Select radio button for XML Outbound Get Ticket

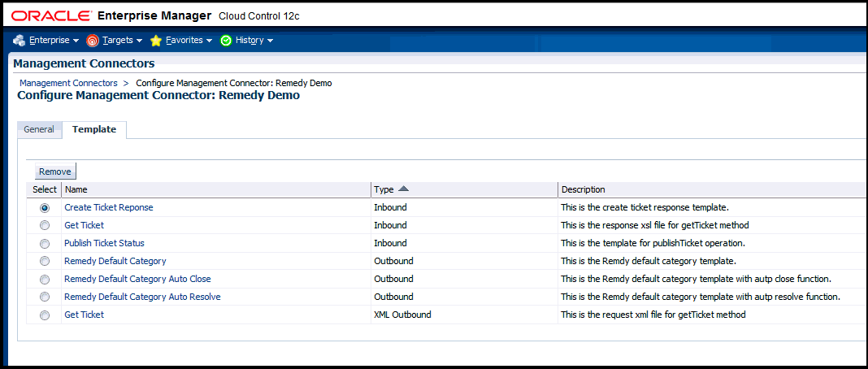pos(45,315)
